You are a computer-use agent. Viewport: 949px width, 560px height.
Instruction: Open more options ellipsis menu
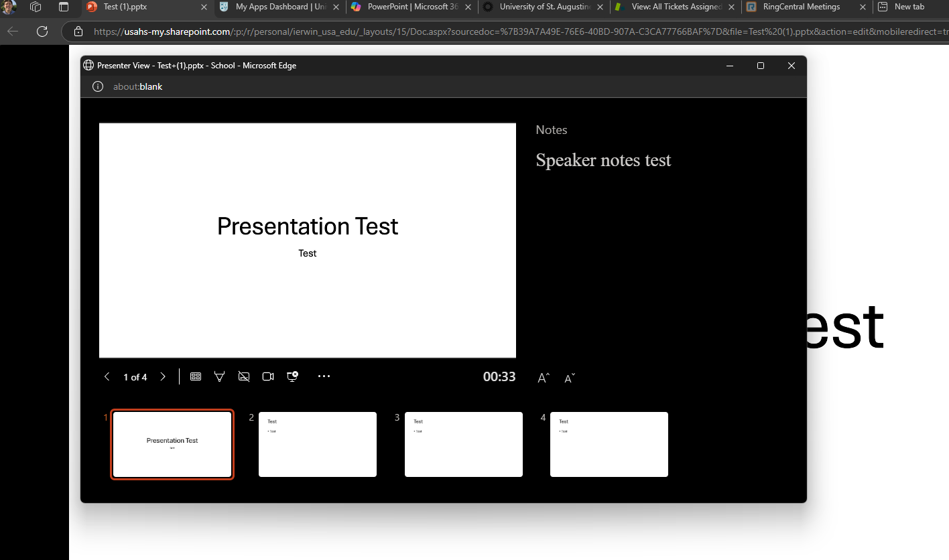(324, 376)
